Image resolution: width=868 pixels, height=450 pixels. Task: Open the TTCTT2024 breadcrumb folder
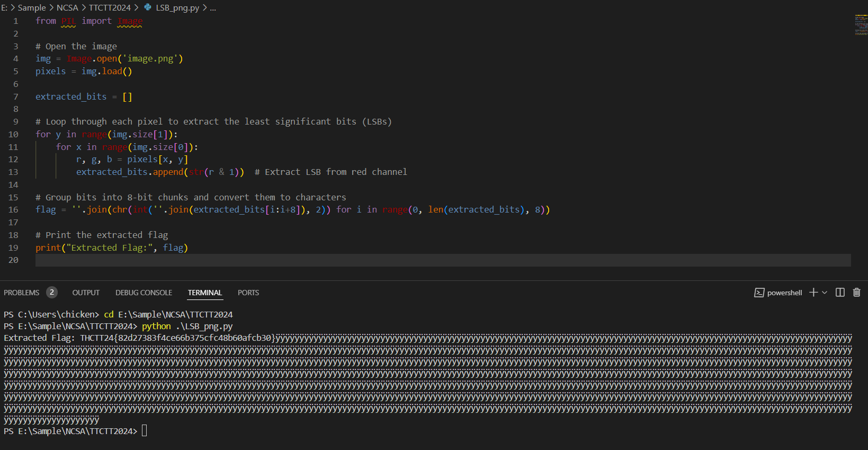[x=110, y=7]
